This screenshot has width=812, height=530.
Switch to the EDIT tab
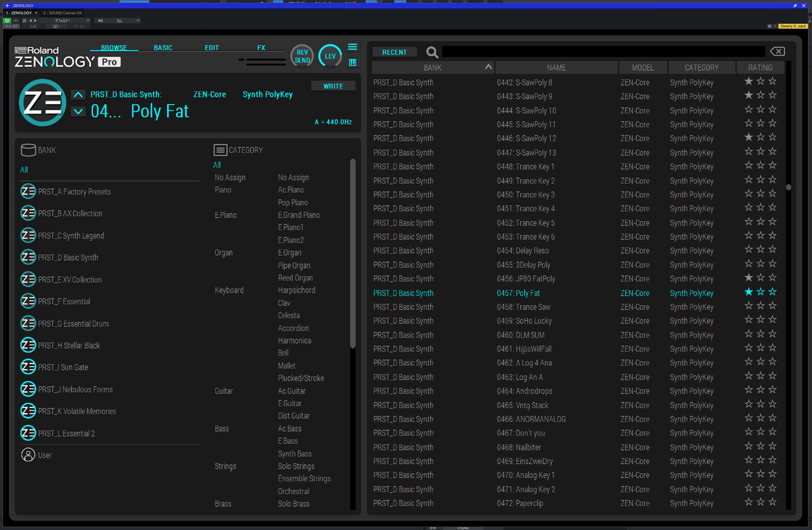(212, 48)
